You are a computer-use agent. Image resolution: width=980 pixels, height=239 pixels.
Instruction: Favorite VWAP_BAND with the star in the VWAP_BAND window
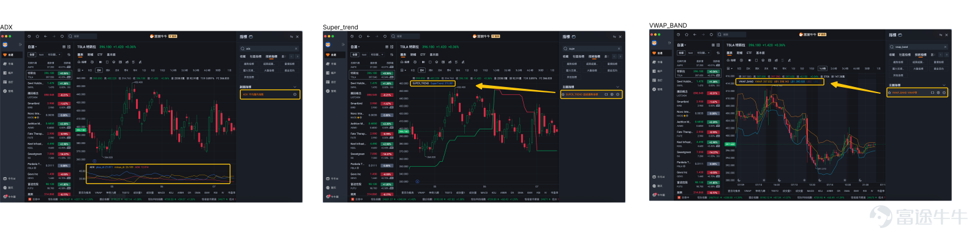889,93
